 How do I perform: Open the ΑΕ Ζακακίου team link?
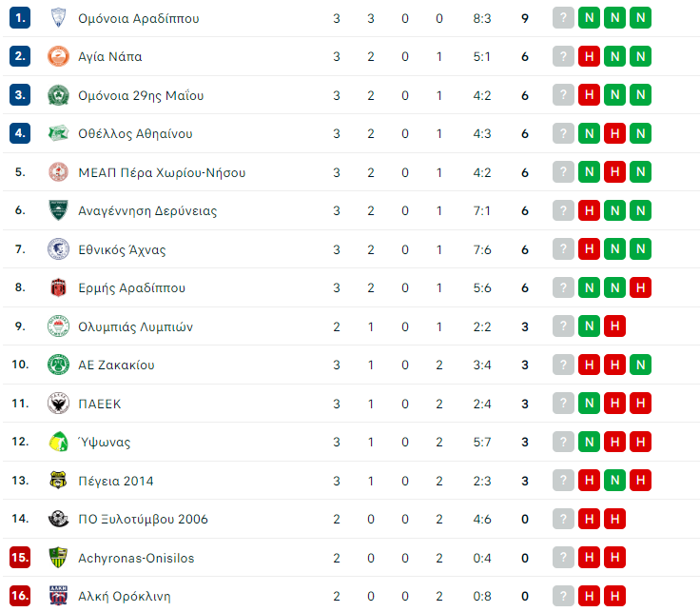pyautogui.click(x=116, y=365)
